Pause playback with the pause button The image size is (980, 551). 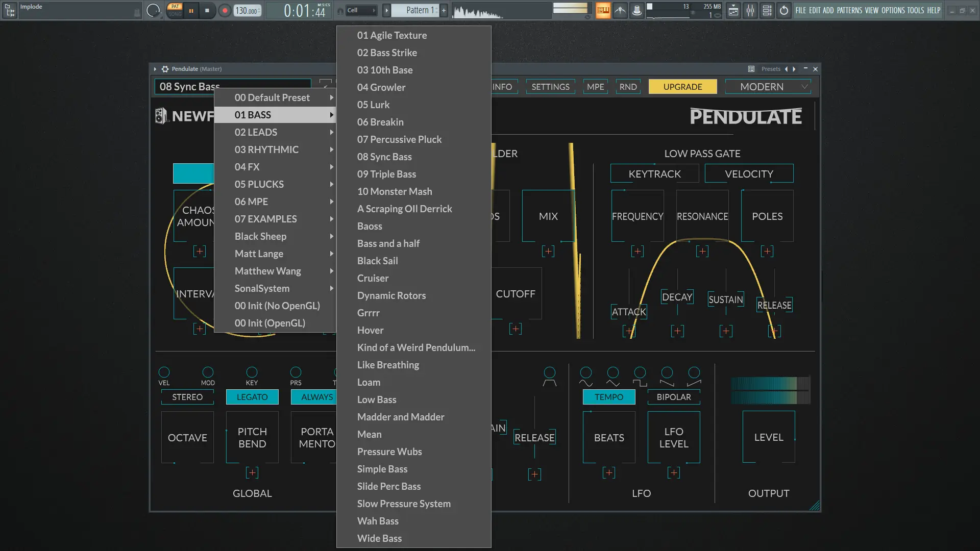click(x=191, y=10)
